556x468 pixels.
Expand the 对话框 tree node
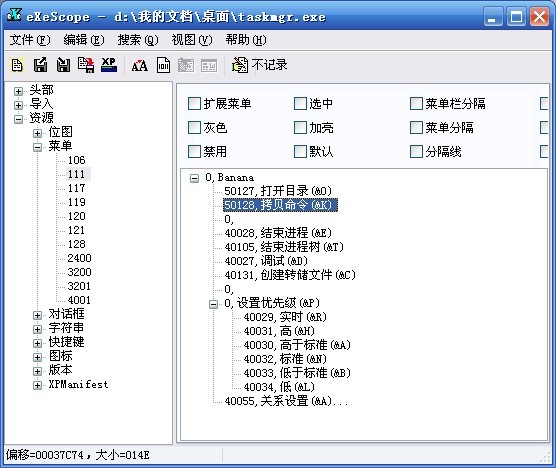click(x=37, y=315)
